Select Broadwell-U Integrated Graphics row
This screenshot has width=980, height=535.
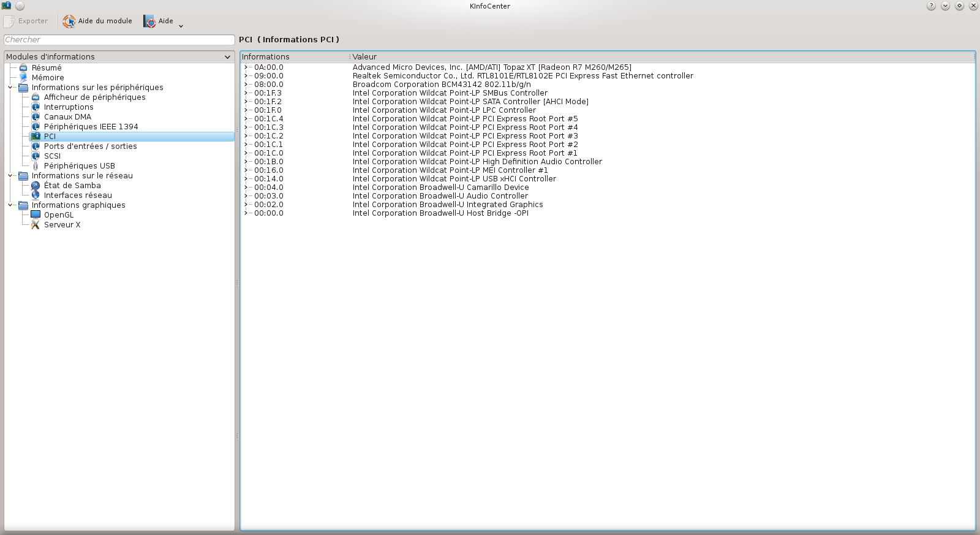(x=448, y=205)
